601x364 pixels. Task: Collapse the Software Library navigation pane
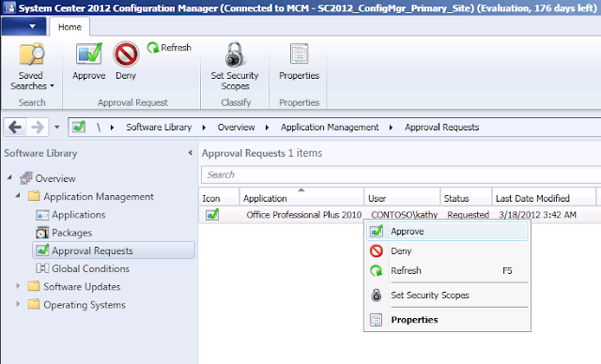(x=190, y=153)
